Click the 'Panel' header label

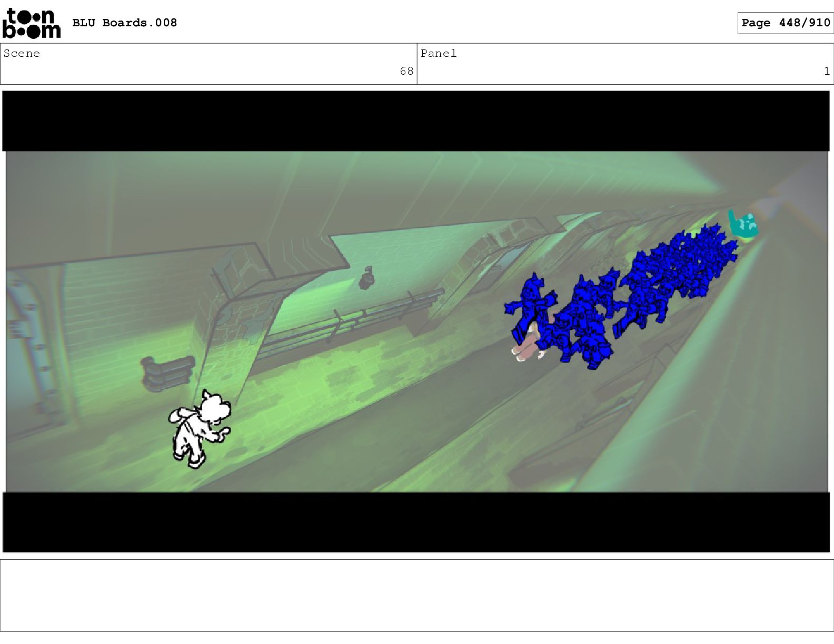coord(439,53)
